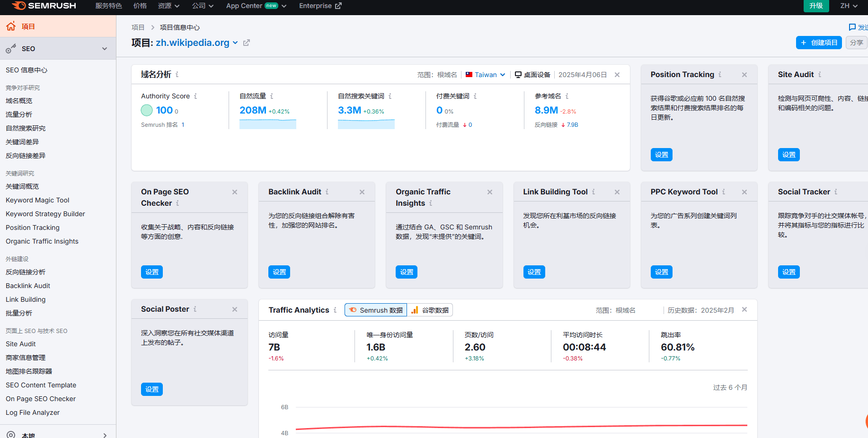Select SEO 信息中心 in the sidebar
Image resolution: width=868 pixels, height=438 pixels.
coord(27,70)
